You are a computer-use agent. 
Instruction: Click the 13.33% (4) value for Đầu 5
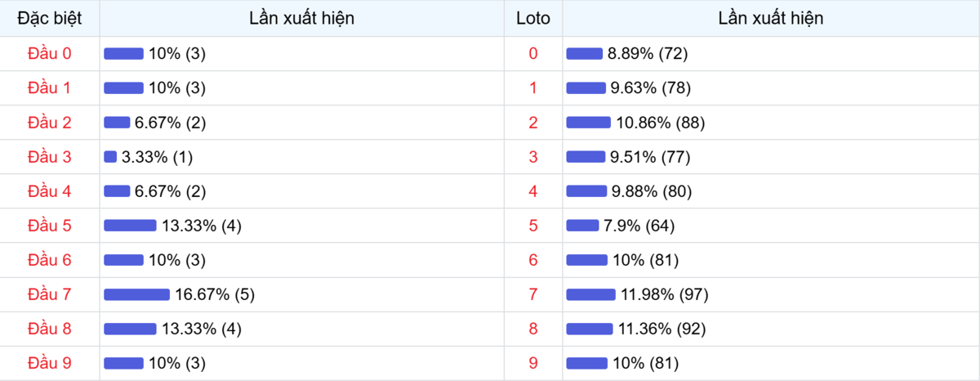click(202, 226)
